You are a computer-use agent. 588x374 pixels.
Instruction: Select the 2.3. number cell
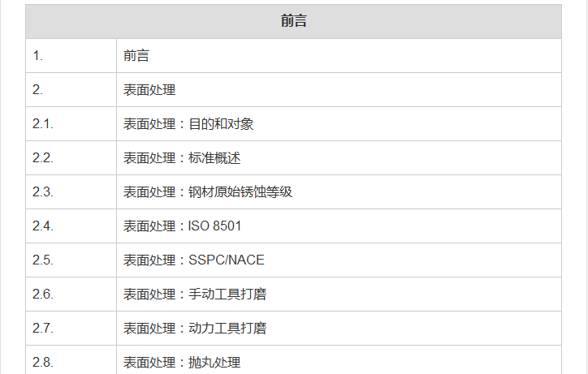click(x=43, y=192)
